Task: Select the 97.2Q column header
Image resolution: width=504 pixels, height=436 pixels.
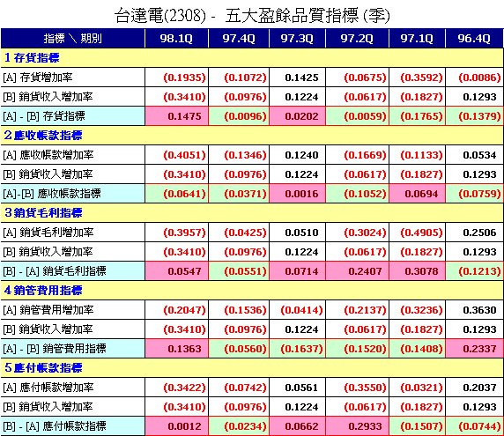Action: (x=357, y=39)
